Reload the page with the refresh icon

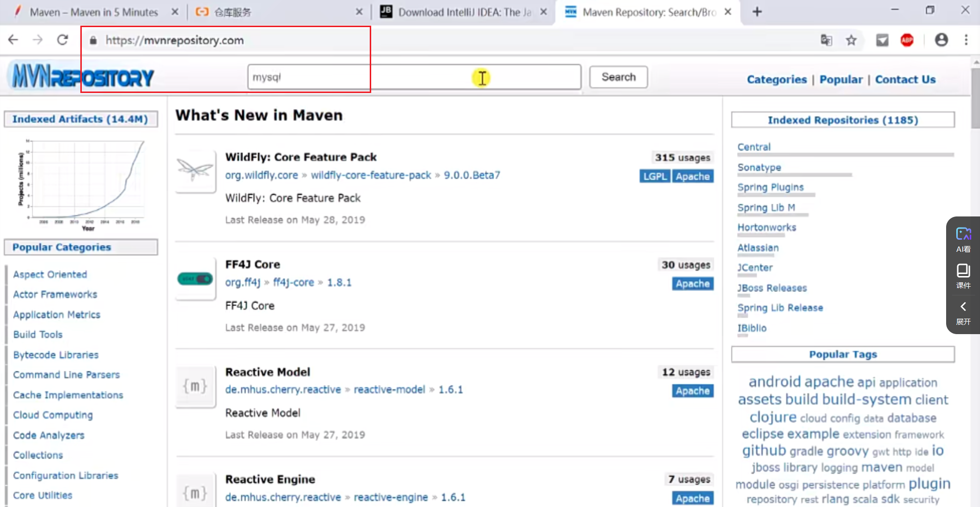(62, 40)
